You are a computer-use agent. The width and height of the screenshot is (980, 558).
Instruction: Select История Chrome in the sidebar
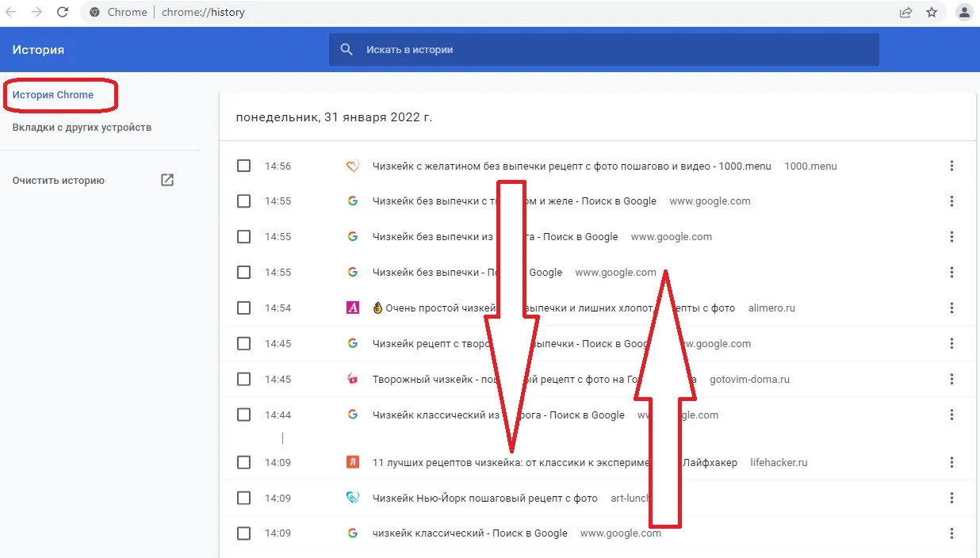(x=53, y=95)
